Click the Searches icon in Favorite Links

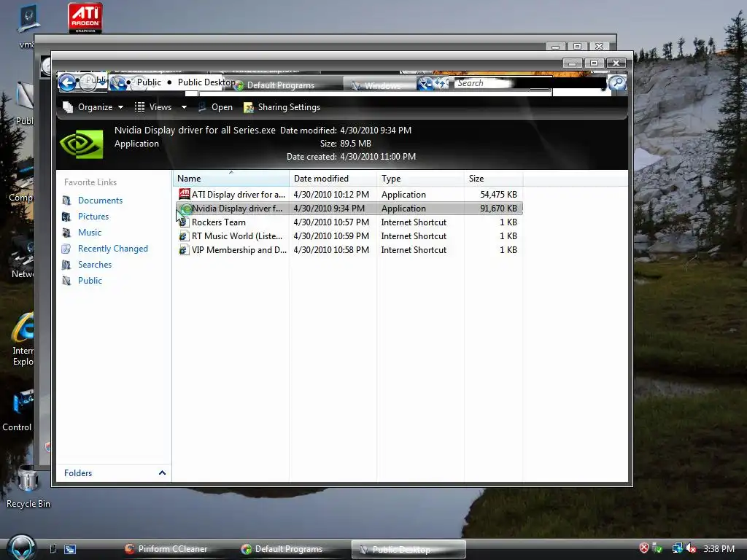click(x=66, y=265)
